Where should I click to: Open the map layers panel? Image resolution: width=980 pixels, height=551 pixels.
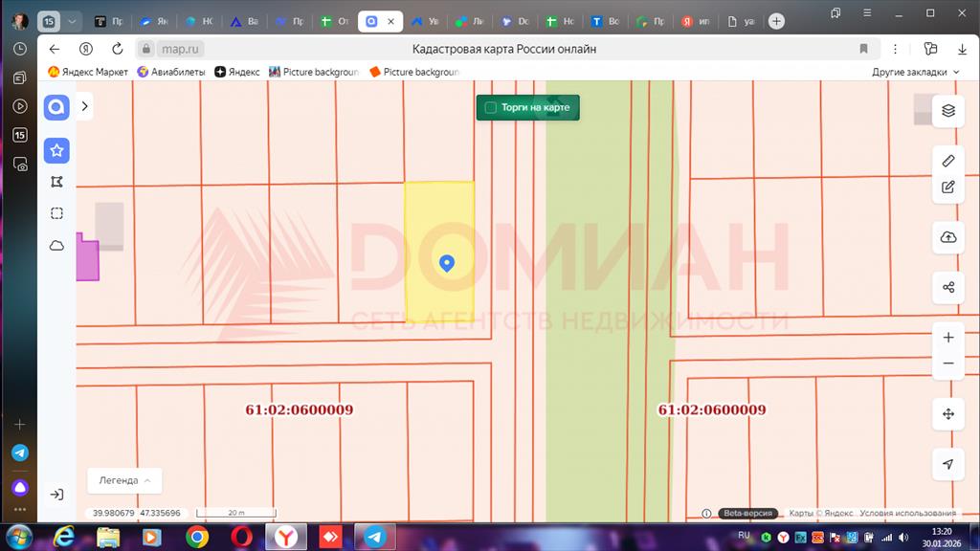tap(947, 110)
